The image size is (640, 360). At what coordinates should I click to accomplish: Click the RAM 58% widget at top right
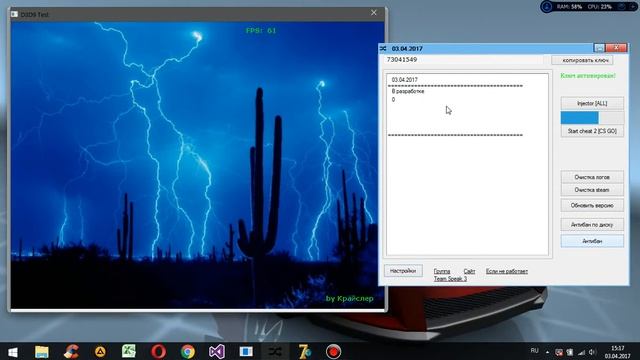tap(570, 7)
